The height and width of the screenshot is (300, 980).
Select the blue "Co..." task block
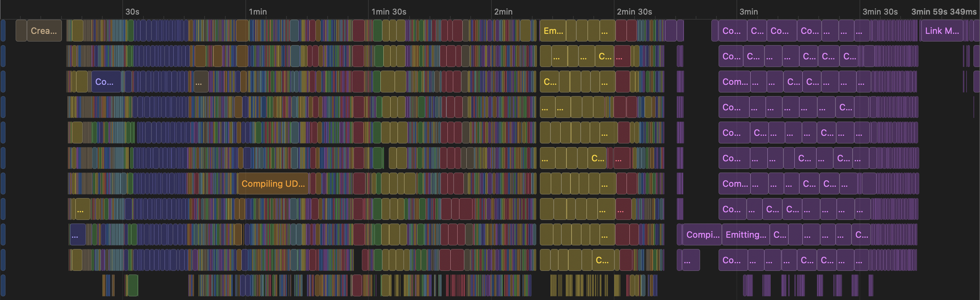[106, 82]
